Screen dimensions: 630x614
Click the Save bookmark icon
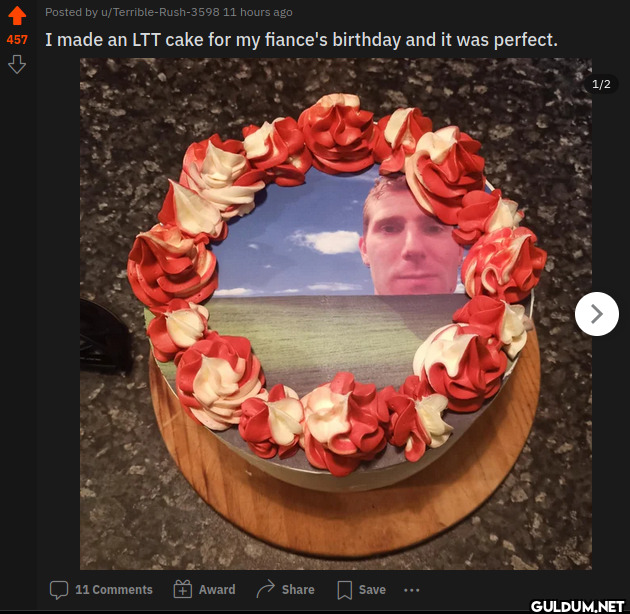tap(345, 590)
